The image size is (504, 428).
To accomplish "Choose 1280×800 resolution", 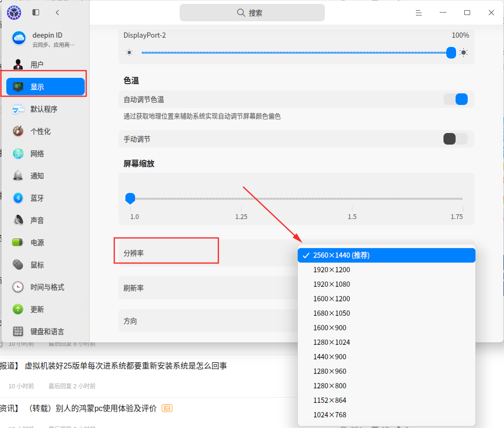I will [x=386, y=385].
